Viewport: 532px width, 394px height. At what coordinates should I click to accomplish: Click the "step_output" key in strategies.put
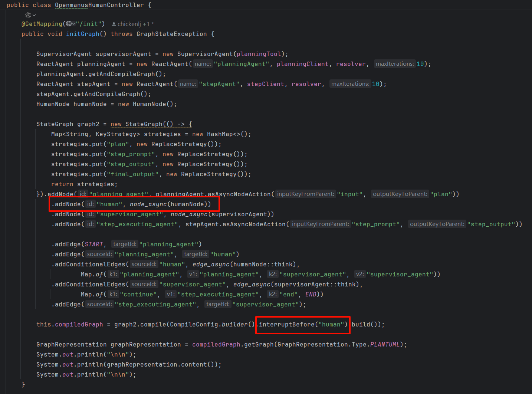(131, 164)
